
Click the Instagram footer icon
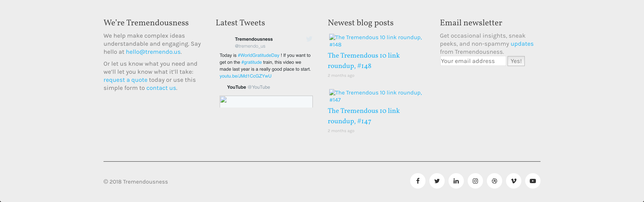click(x=475, y=181)
